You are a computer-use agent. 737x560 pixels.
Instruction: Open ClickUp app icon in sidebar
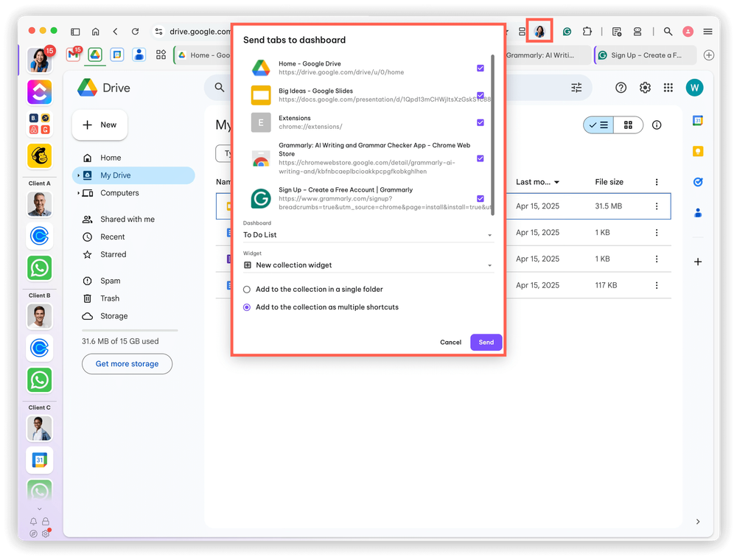[40, 91]
